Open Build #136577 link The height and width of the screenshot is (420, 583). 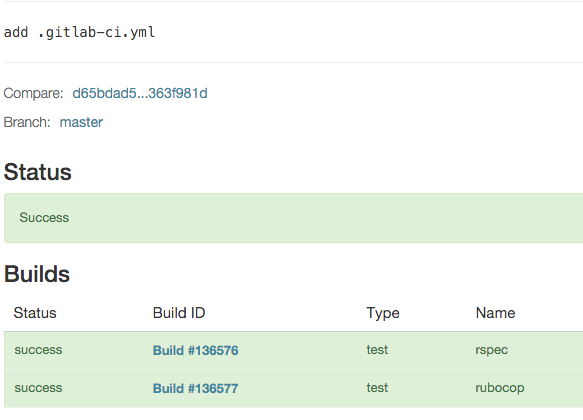pyautogui.click(x=196, y=388)
